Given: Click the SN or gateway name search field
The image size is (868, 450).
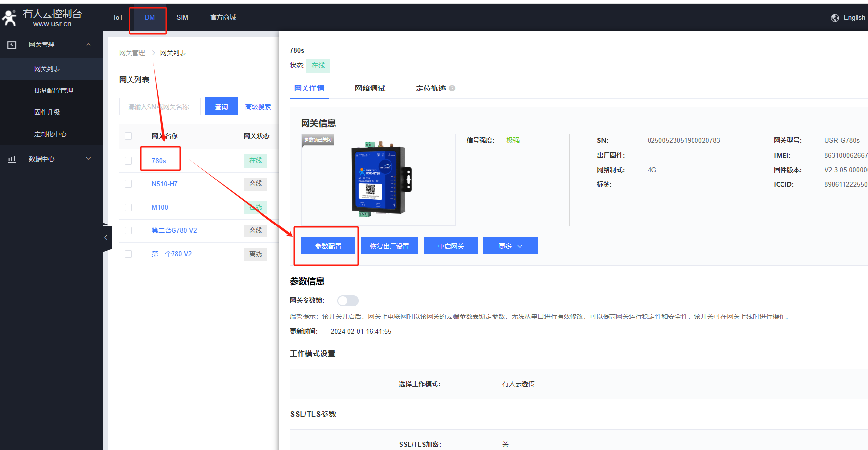Looking at the screenshot, I should pos(160,107).
